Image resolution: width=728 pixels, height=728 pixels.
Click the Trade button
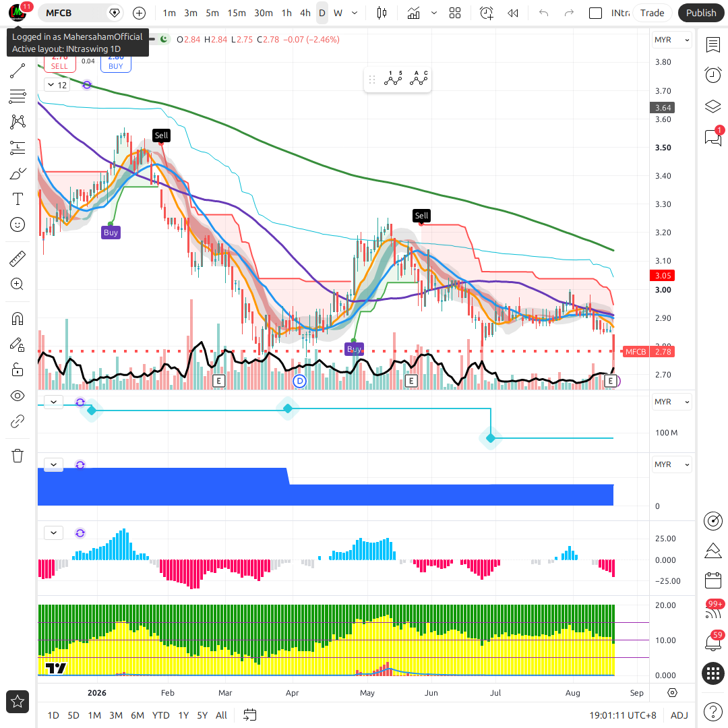point(652,13)
